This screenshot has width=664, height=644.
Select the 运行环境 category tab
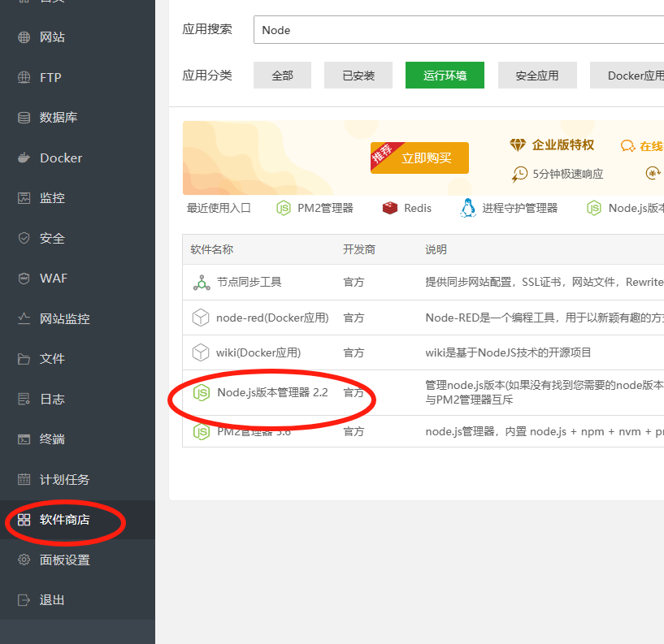click(445, 76)
